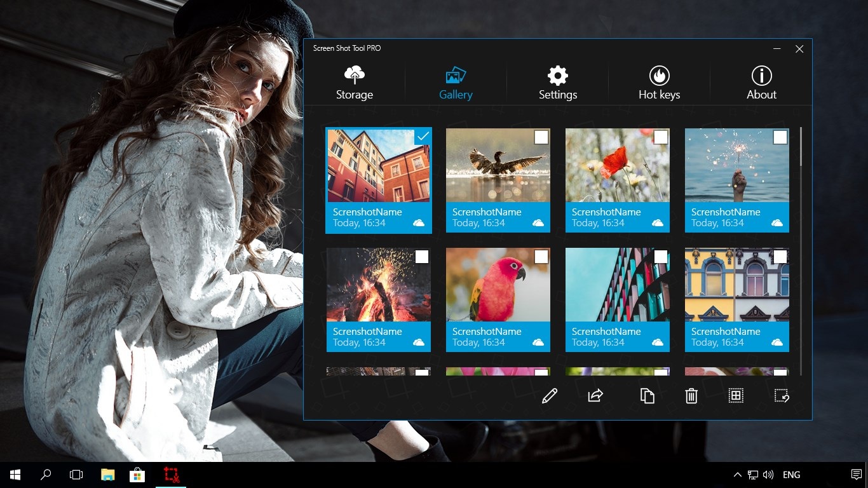
Task: Open the yellow facade building thumbnail
Action: click(x=736, y=285)
